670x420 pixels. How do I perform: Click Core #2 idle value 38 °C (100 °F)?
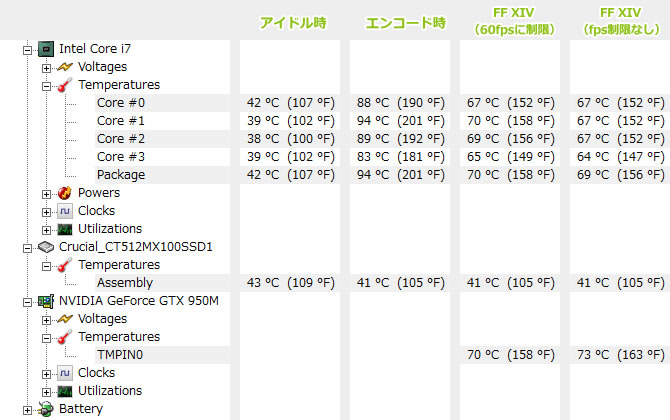coord(291,139)
